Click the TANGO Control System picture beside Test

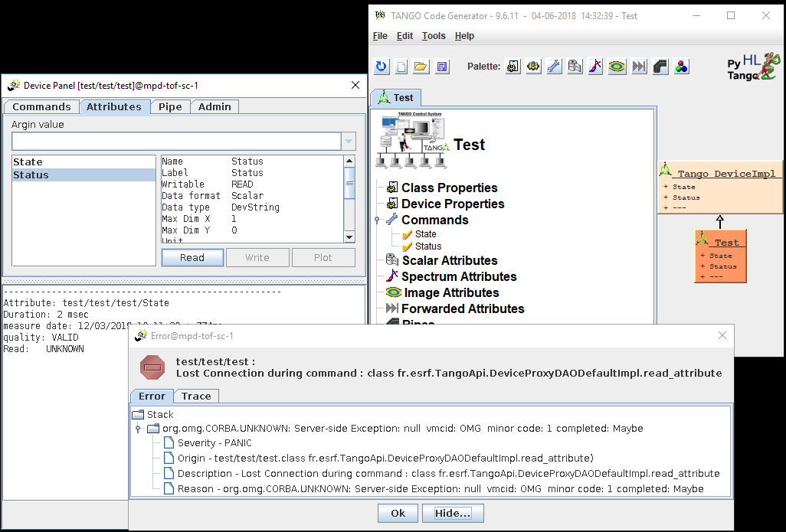click(x=413, y=140)
